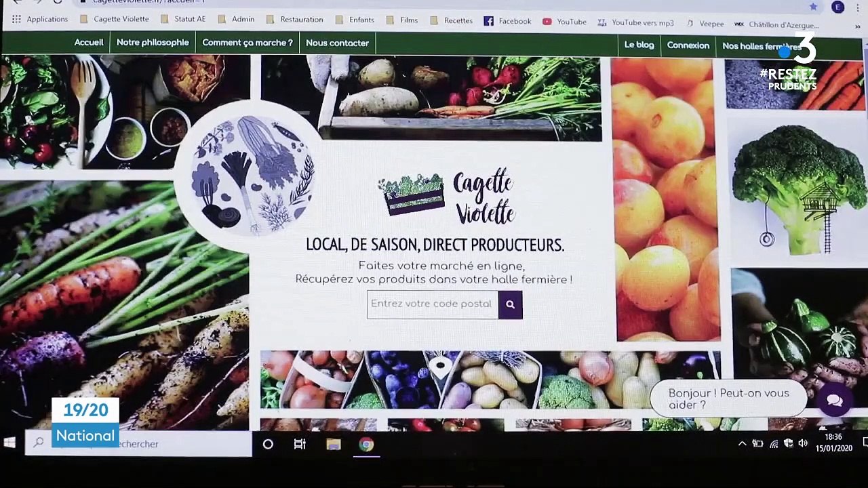Screen dimensions: 868x488
Task: Open the Enfants bookmark folder
Action: 355,20
